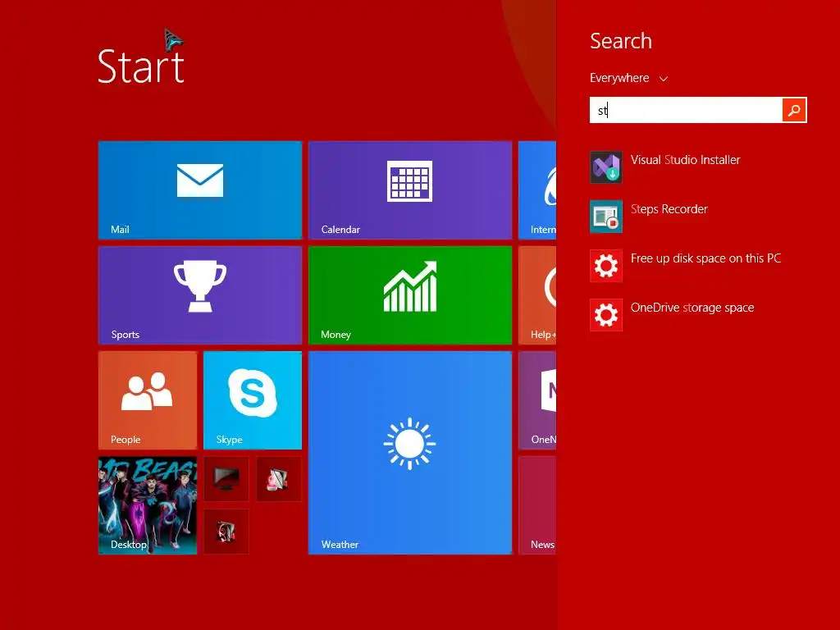Open the Mail tile
This screenshot has height=630, width=840.
(x=200, y=189)
